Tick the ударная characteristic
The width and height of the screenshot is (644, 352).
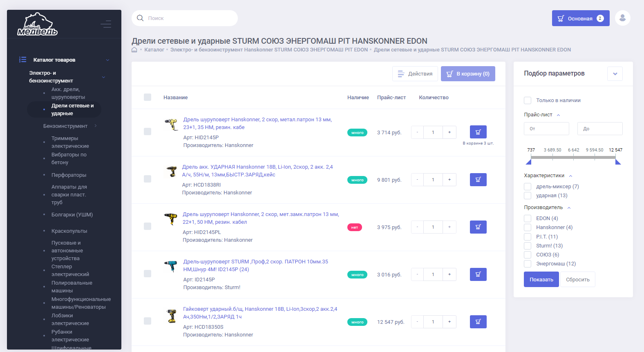coord(528,196)
